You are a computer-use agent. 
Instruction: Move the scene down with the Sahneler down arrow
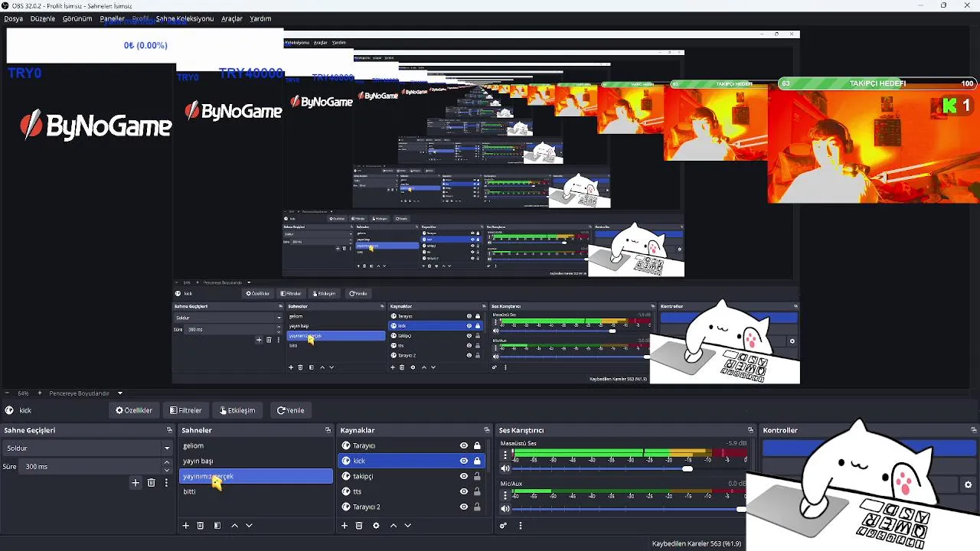[x=249, y=526]
